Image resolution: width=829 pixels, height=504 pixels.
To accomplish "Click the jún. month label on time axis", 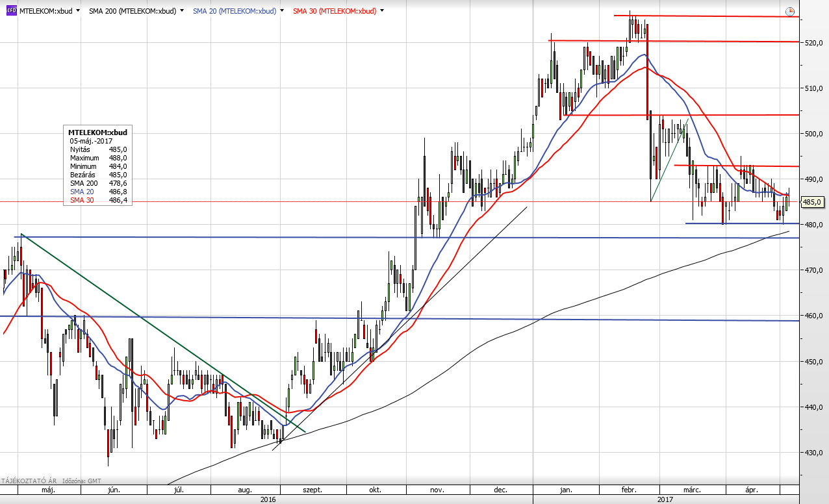I will click(x=112, y=490).
